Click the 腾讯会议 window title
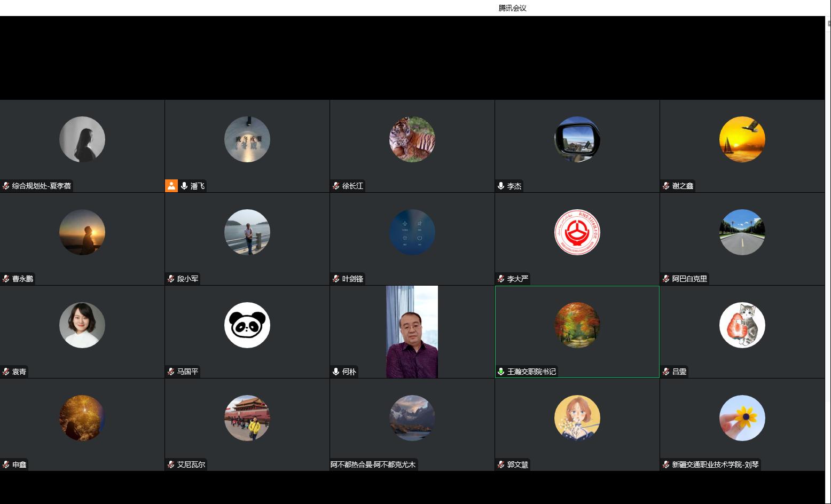831x504 pixels. pos(512,8)
